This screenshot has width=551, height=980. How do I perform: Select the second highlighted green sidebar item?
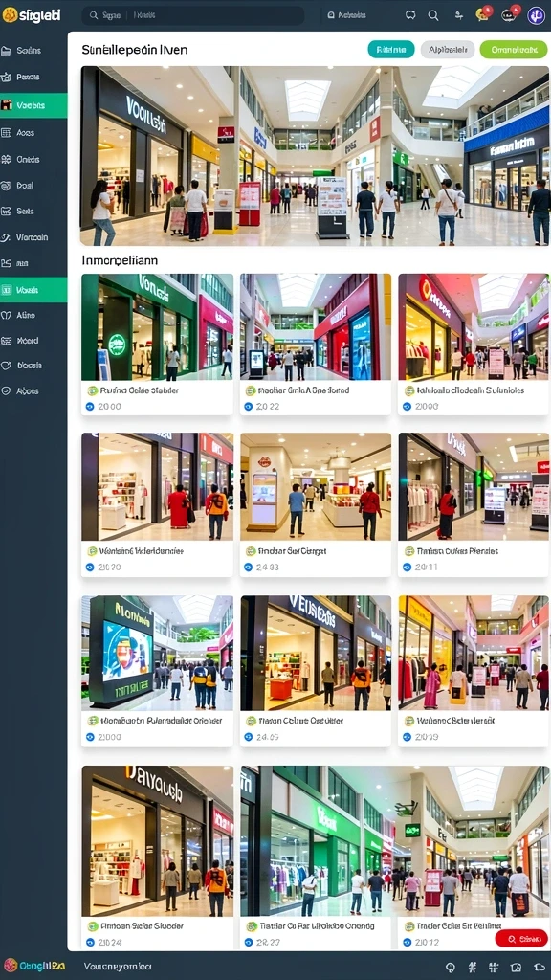click(33, 290)
